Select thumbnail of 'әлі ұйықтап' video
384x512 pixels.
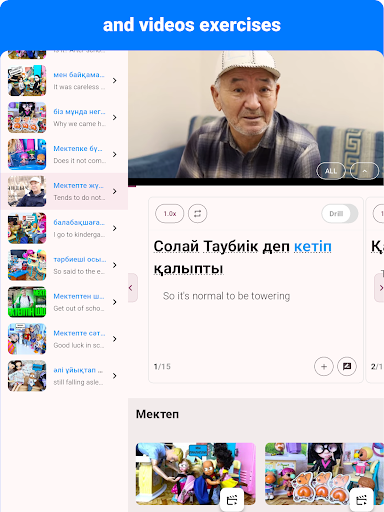(27, 376)
